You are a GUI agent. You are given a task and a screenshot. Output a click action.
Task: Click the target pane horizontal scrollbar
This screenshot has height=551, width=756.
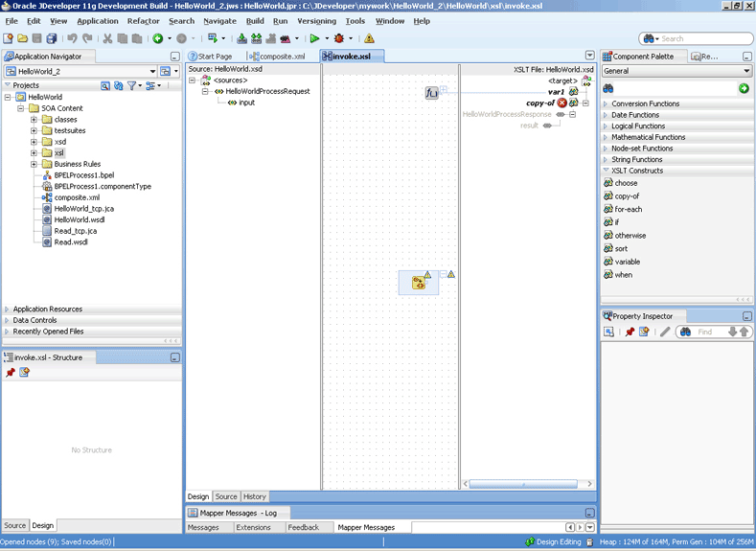click(x=522, y=484)
